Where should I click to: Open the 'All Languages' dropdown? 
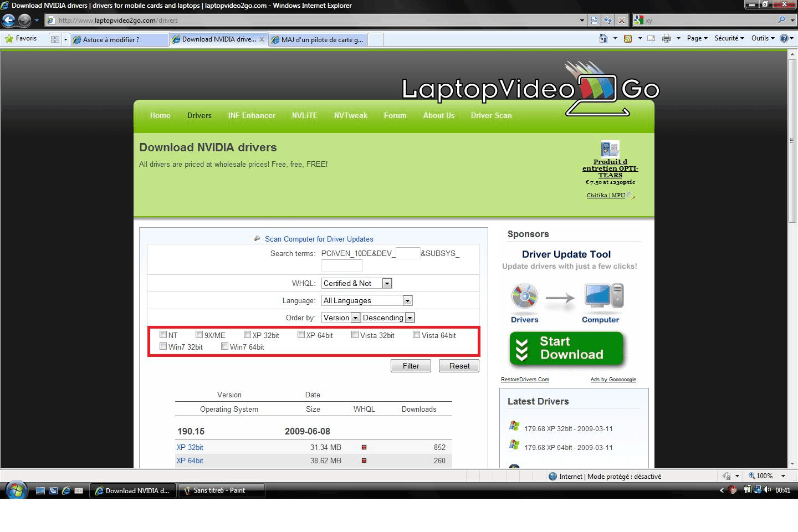click(x=367, y=300)
